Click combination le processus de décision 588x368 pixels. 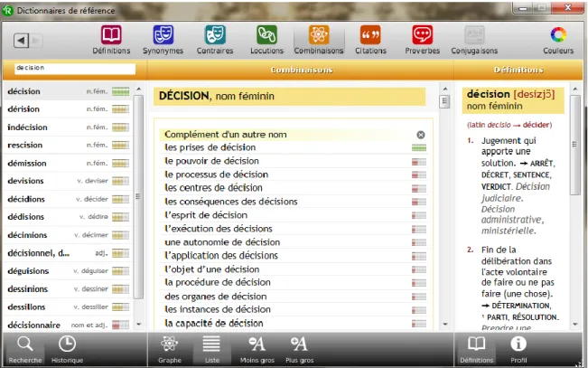217,175
